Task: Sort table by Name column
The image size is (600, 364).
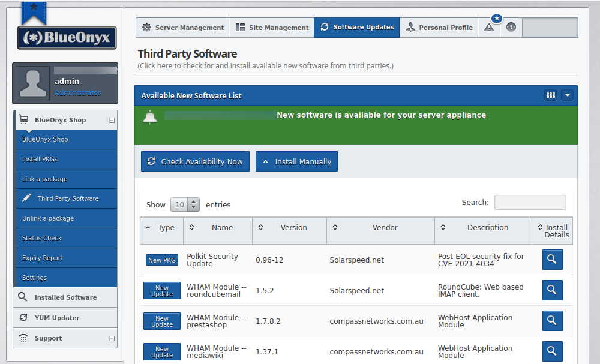Action: tap(218, 231)
